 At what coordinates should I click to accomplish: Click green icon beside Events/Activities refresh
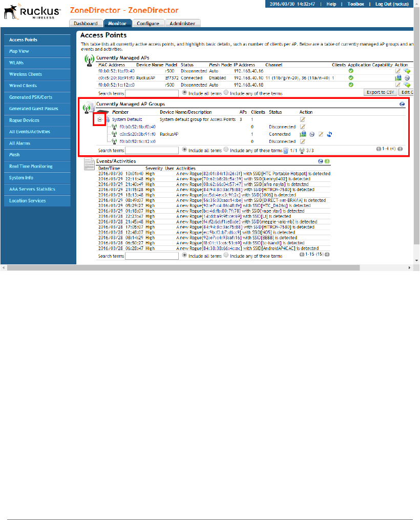[x=327, y=161]
